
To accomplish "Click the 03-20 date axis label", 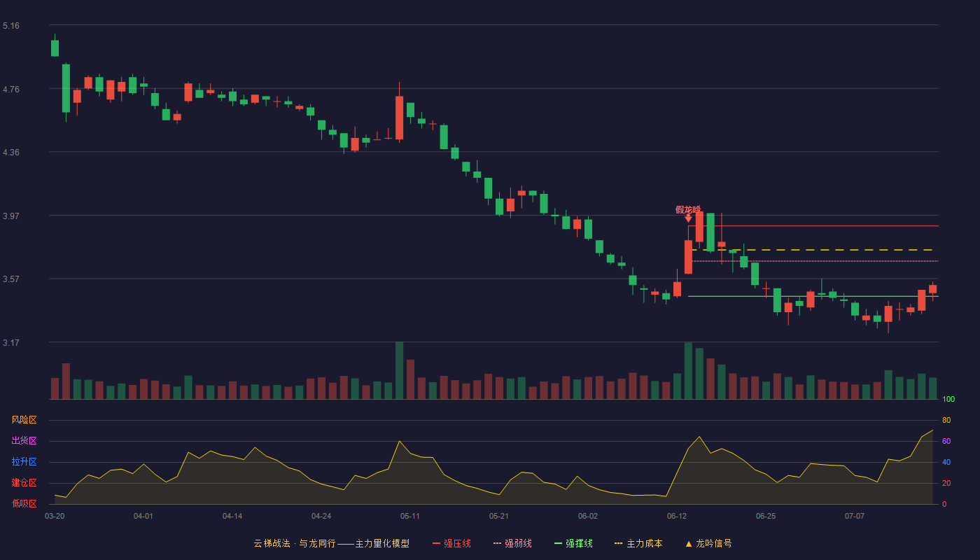I will (x=55, y=516).
